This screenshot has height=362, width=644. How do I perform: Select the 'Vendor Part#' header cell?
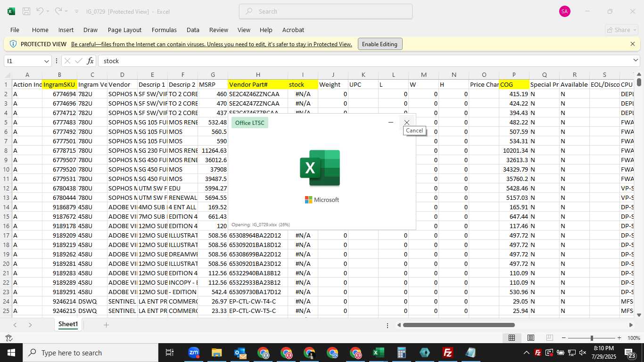tap(258, 84)
